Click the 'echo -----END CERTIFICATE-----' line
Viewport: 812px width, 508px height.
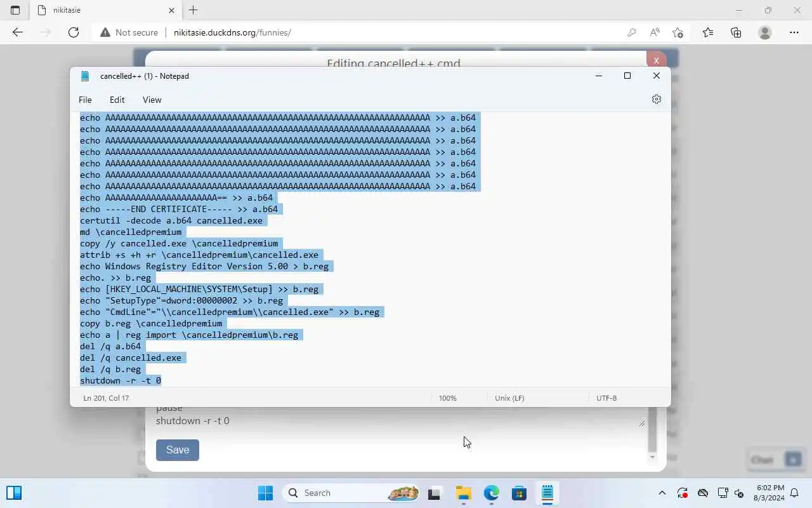pyautogui.click(x=179, y=209)
